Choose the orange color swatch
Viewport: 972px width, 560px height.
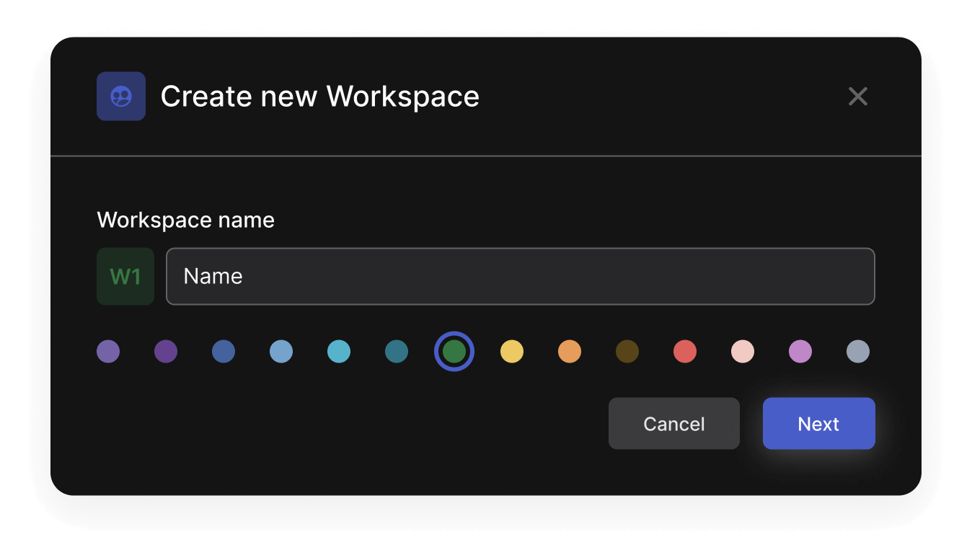point(570,352)
